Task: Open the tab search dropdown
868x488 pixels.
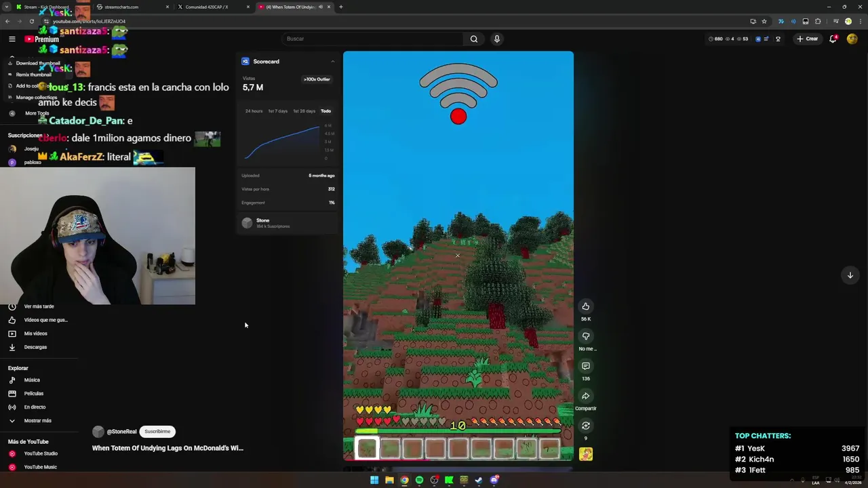Action: click(x=7, y=7)
